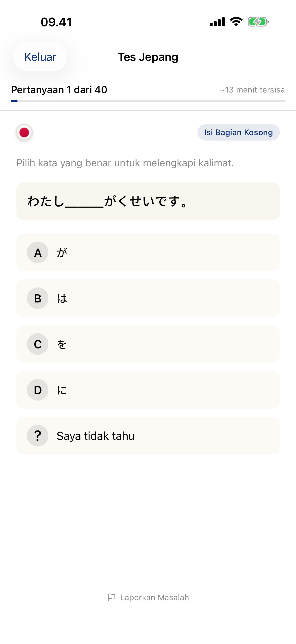The width and height of the screenshot is (296, 644).
Task: Select answer に
Action: click(148, 390)
